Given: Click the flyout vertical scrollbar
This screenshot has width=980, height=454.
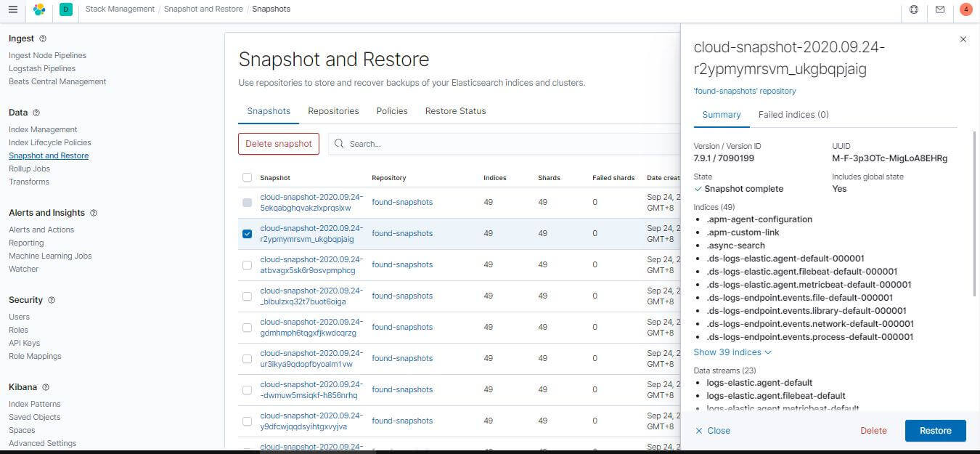Looking at the screenshot, I should pyautogui.click(x=975, y=218).
